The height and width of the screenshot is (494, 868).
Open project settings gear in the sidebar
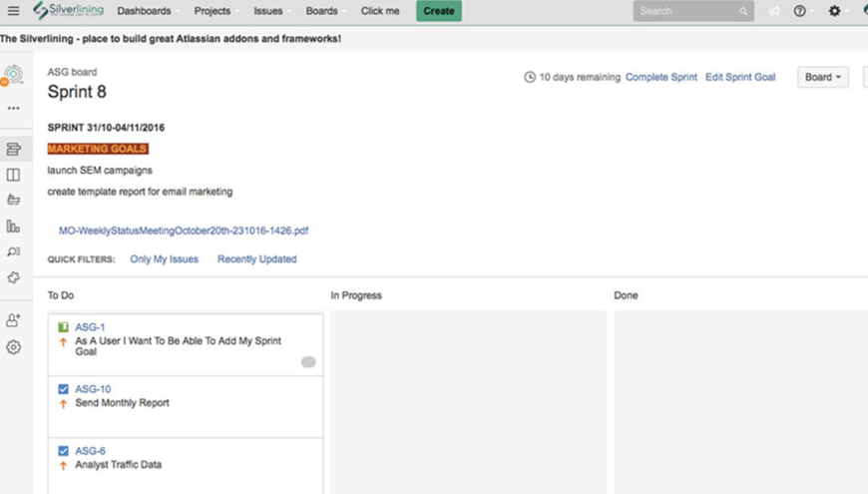click(13, 347)
